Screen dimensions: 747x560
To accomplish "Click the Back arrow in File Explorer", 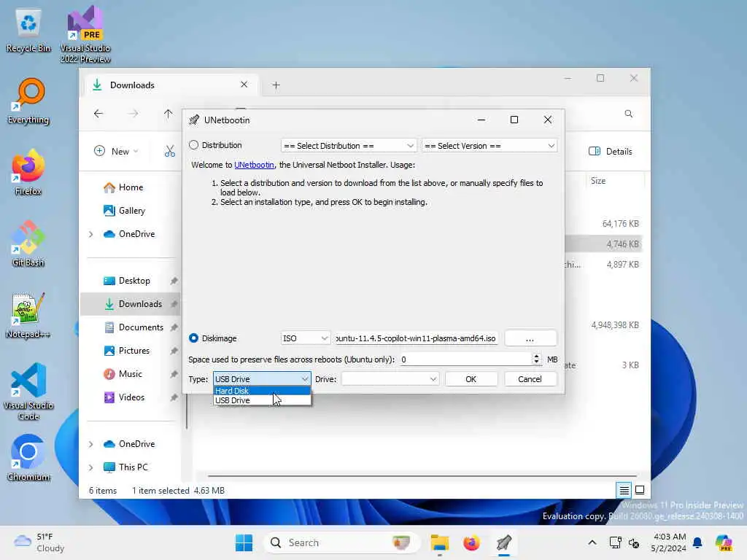I will point(98,113).
